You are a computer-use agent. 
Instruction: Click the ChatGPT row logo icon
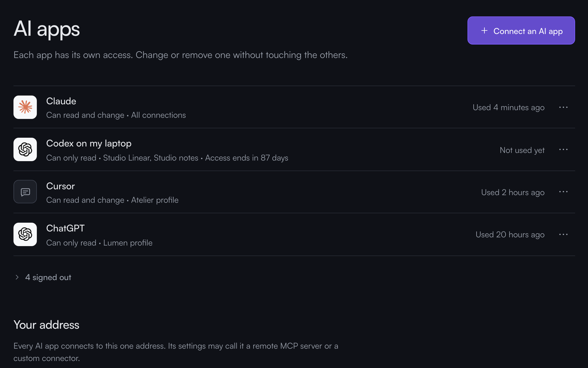pyautogui.click(x=25, y=234)
